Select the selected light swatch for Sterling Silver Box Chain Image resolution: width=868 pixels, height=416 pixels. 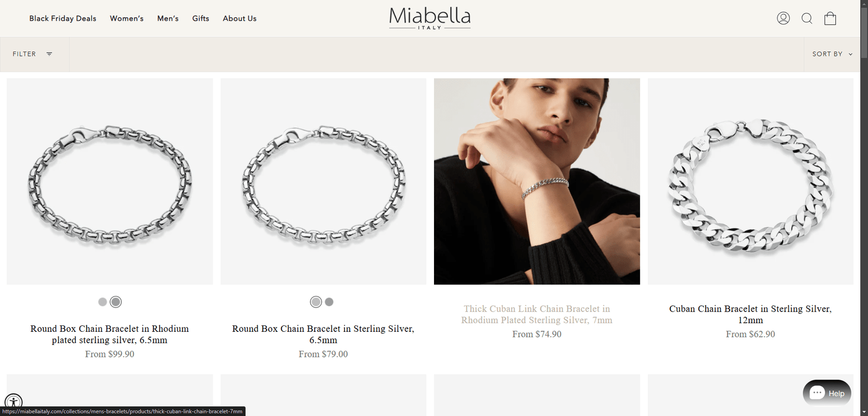coord(316,302)
